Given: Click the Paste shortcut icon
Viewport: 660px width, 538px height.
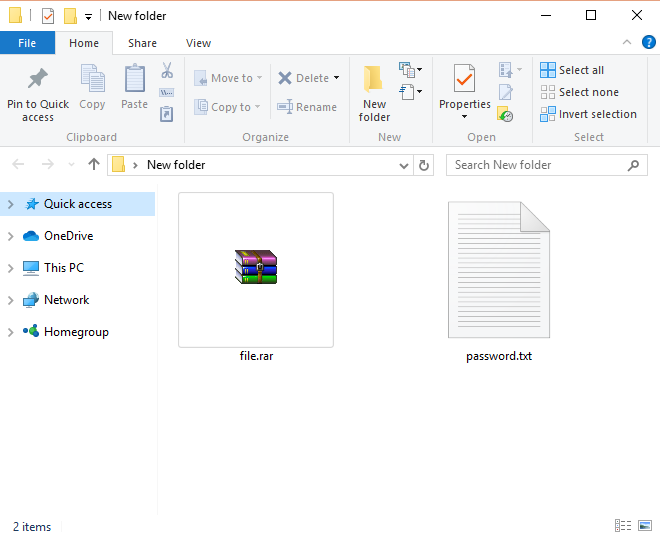Looking at the screenshot, I should point(167,114).
